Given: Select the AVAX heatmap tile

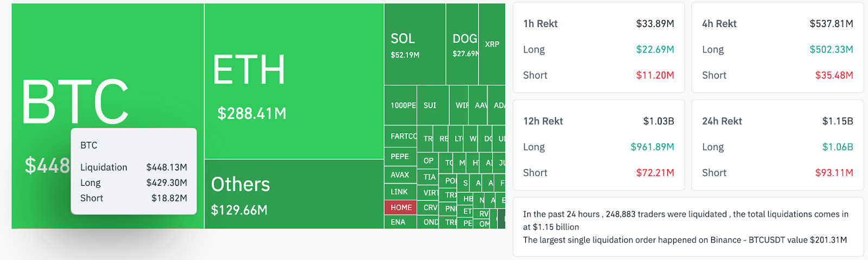Looking at the screenshot, I should tap(400, 175).
